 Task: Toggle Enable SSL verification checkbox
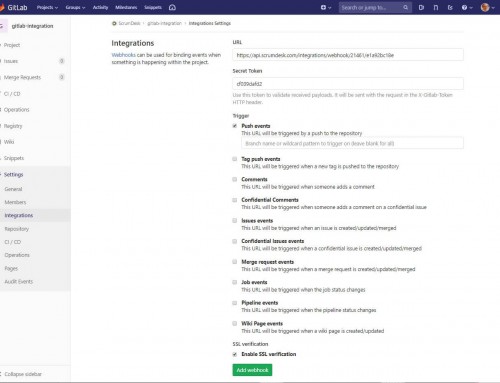235,354
